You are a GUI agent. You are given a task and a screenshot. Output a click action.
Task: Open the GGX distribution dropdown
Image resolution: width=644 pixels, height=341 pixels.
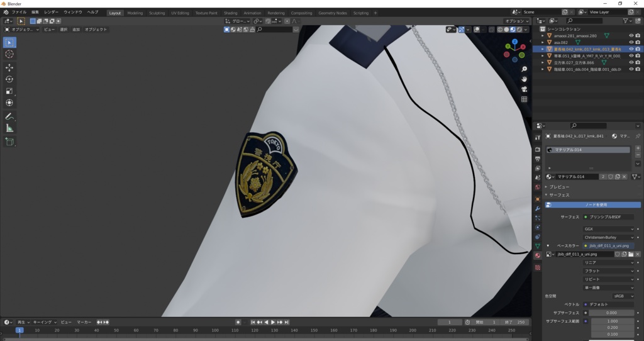pos(608,229)
